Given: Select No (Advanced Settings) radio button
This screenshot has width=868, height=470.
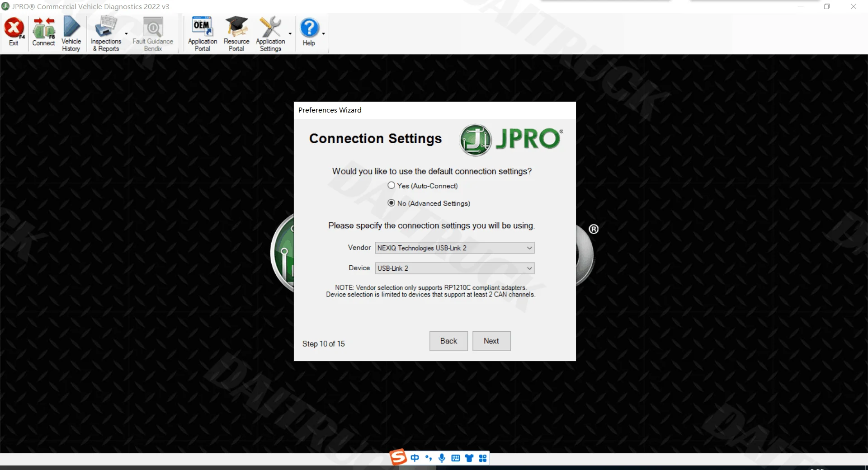Looking at the screenshot, I should [x=392, y=203].
